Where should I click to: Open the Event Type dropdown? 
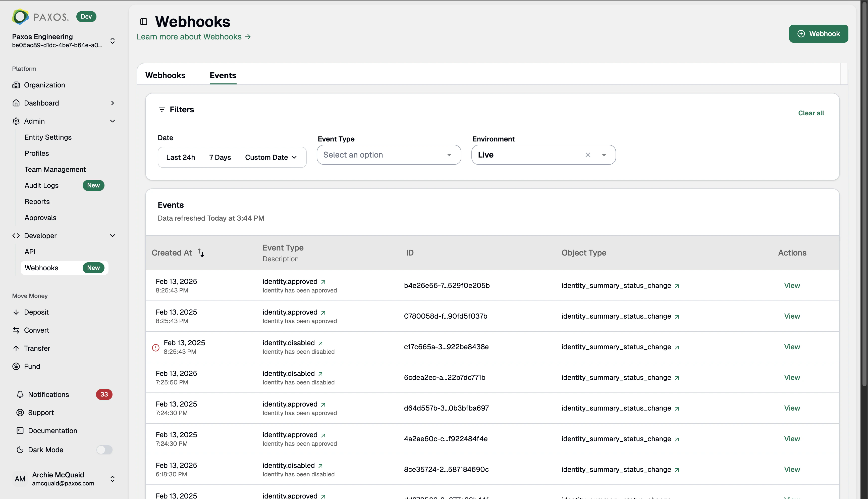click(x=389, y=155)
